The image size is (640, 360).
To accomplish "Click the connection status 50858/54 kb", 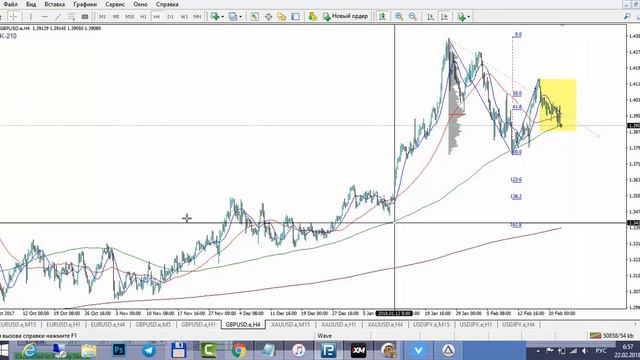I will coord(612,336).
